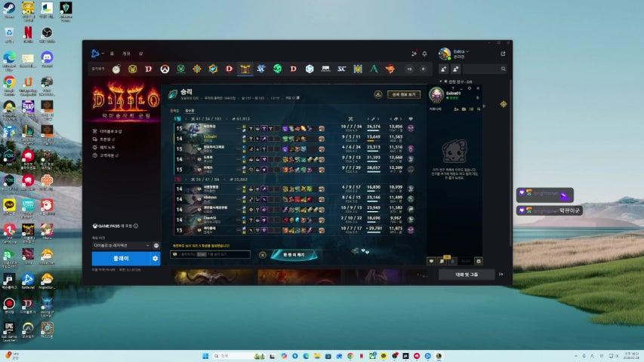The height and width of the screenshot is (362, 644).
Task: Click the end-of-game chat input field
Action: click(210, 254)
